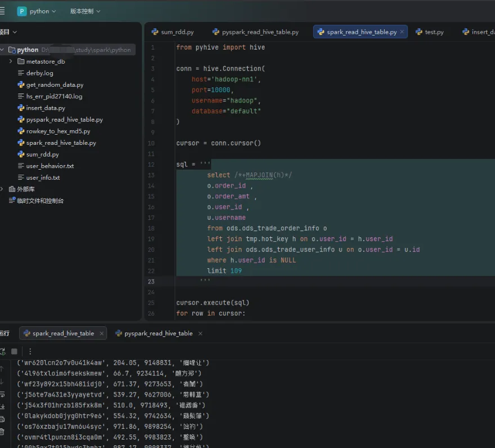The width and height of the screenshot is (495, 448).
Task: Open the main hamburger menu
Action: (x=2, y=11)
